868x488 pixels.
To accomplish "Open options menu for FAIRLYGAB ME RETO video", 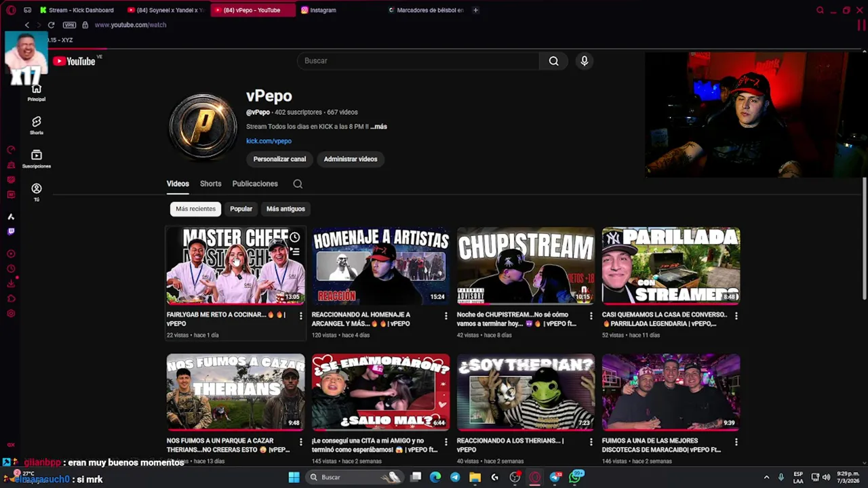I will 301,316.
